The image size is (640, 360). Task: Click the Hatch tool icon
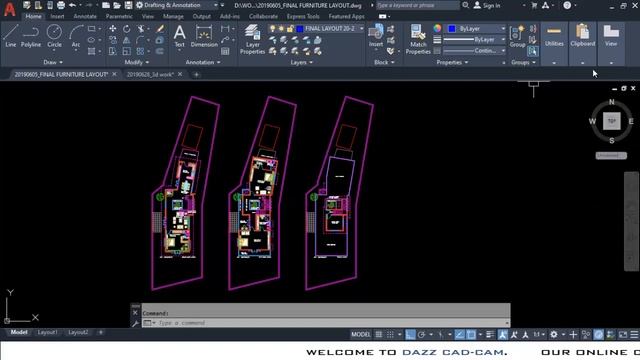point(91,51)
